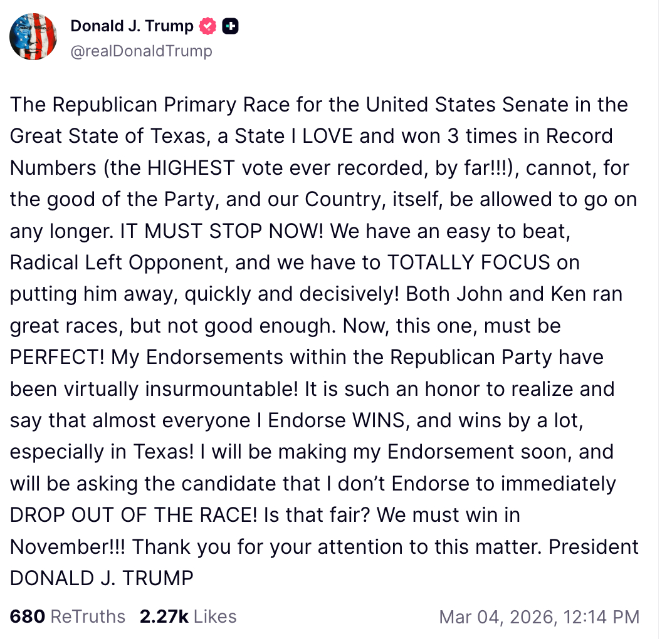Image resolution: width=672 pixels, height=639 pixels.
Task: Click the first line of the post body
Action: (x=318, y=105)
